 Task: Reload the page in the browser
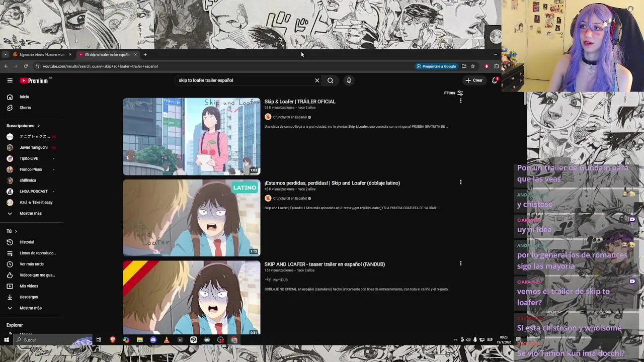point(26,66)
